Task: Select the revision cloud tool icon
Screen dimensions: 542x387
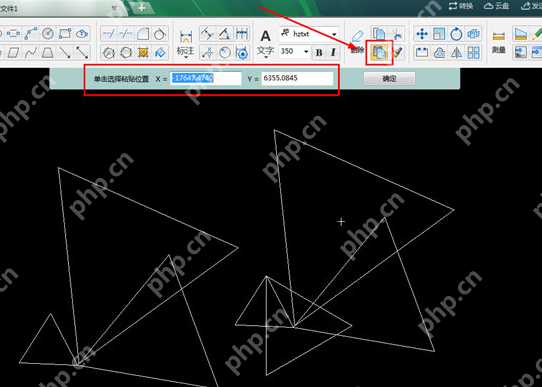Action: pyautogui.click(x=439, y=53)
